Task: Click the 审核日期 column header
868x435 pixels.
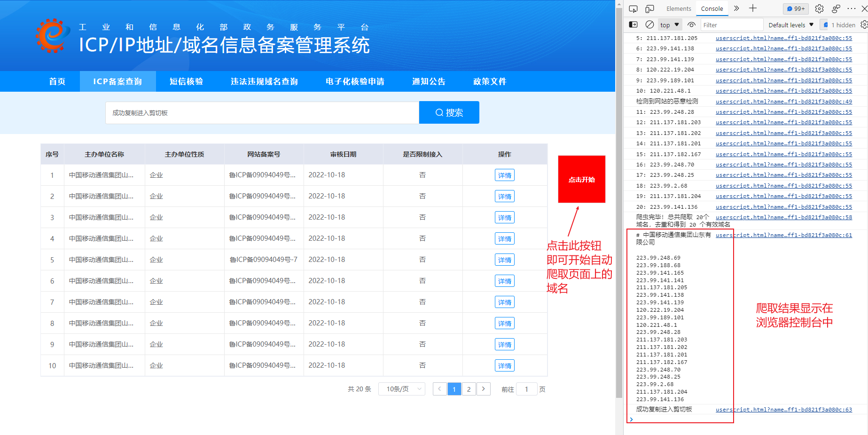Action: click(343, 154)
